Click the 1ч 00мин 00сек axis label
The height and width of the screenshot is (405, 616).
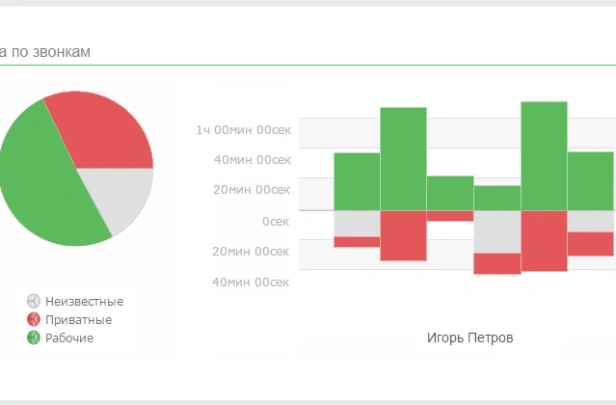tap(243, 129)
